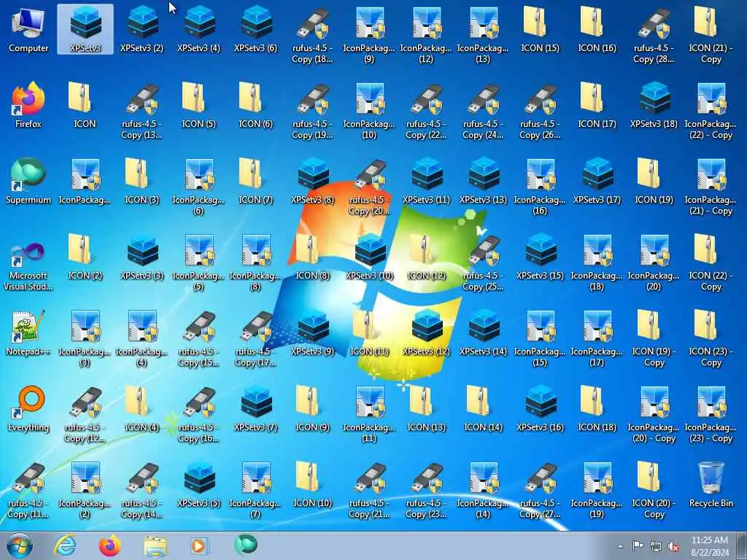
Task: Click the ICON (20) - Copy folder
Action: [654, 490]
